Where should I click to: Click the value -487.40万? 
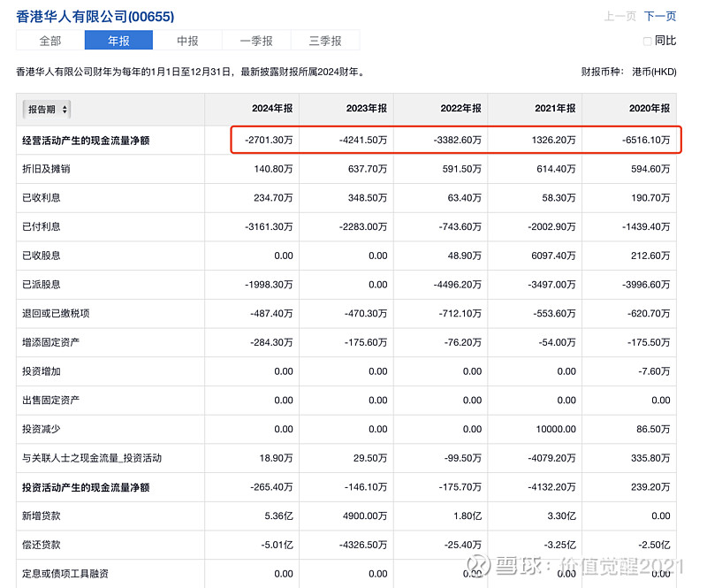pyautogui.click(x=271, y=313)
